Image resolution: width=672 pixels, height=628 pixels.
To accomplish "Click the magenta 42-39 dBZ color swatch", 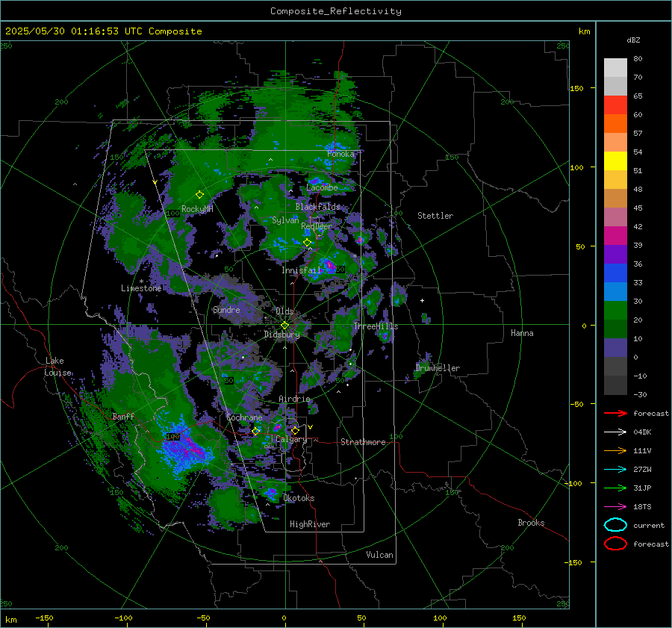I will (615, 236).
